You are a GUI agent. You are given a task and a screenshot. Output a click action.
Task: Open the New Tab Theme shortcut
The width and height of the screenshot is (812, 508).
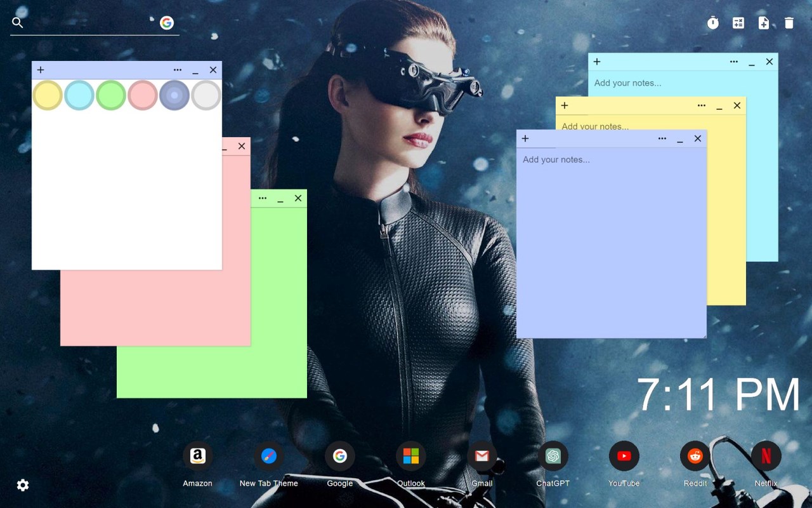[269, 456]
